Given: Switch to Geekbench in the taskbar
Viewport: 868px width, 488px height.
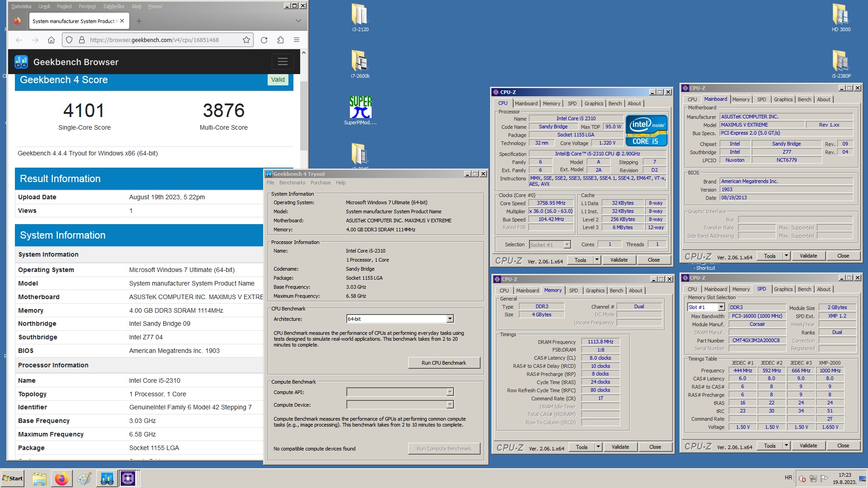Looking at the screenshot, I should click(x=107, y=479).
